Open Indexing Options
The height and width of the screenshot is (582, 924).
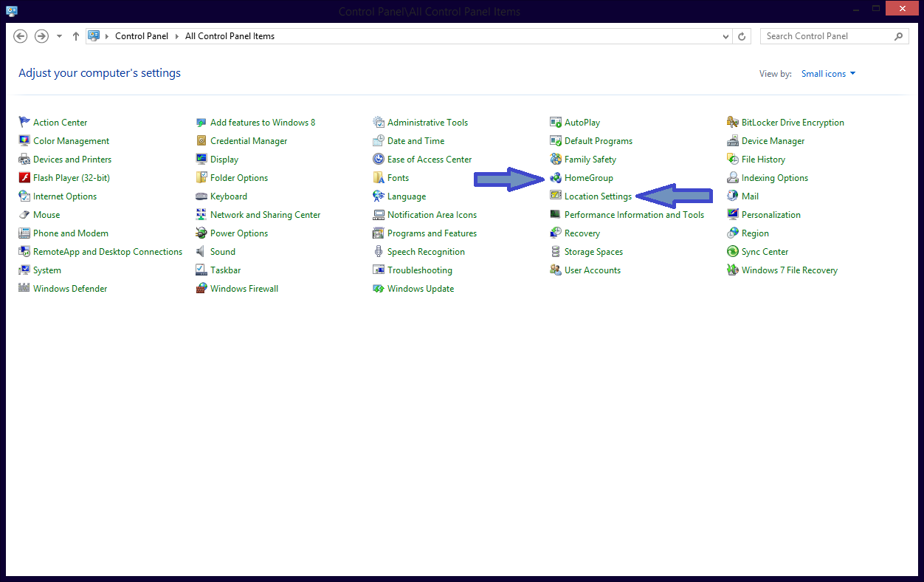(x=774, y=178)
